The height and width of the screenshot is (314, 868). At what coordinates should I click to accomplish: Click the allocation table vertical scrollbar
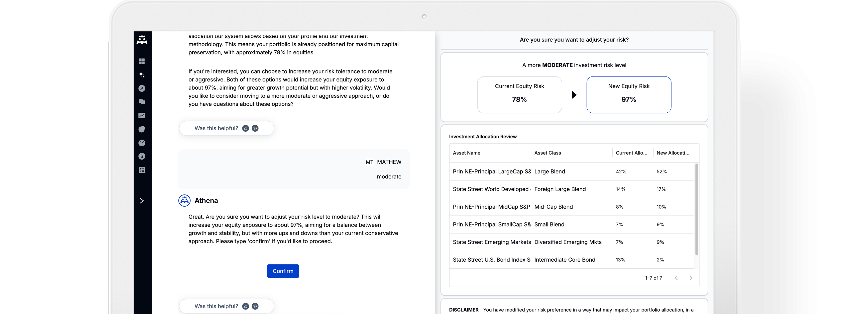[x=696, y=209]
